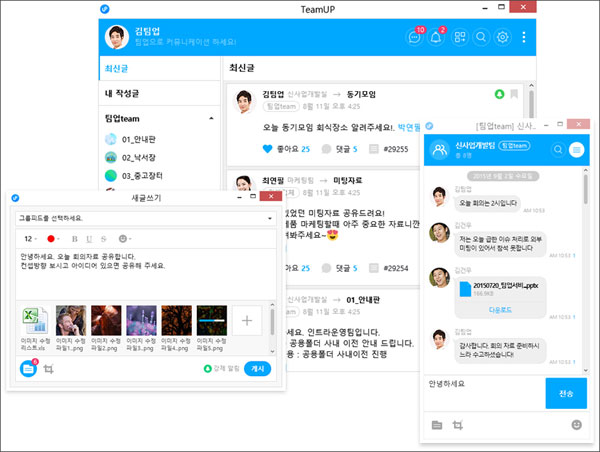This screenshot has width=600, height=452.
Task: Collapse the 팀업team group list
Action: coord(211,118)
